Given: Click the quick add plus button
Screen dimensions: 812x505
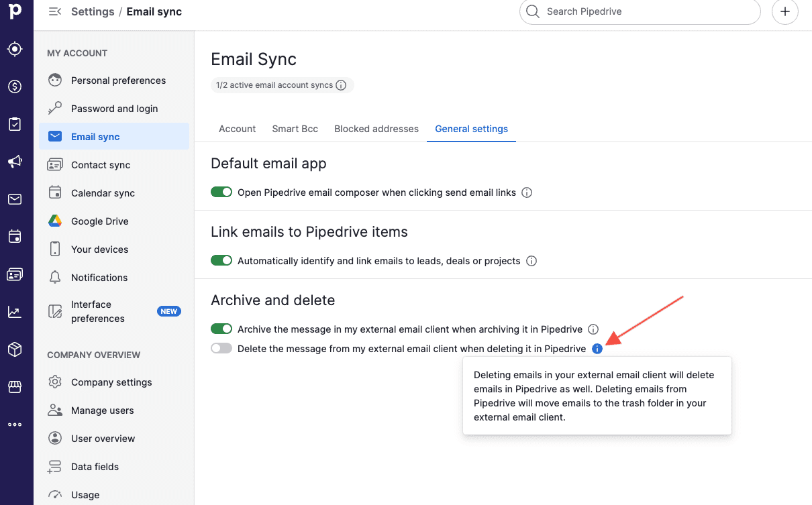Looking at the screenshot, I should click(x=784, y=11).
